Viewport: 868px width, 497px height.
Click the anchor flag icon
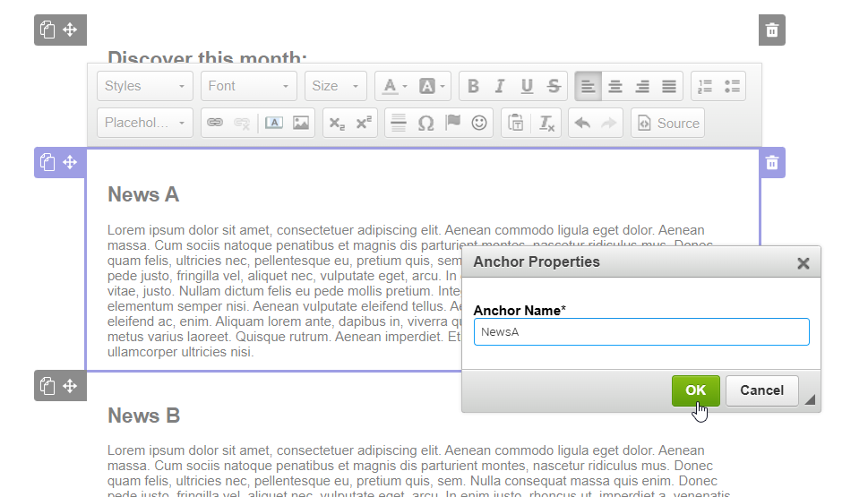452,124
